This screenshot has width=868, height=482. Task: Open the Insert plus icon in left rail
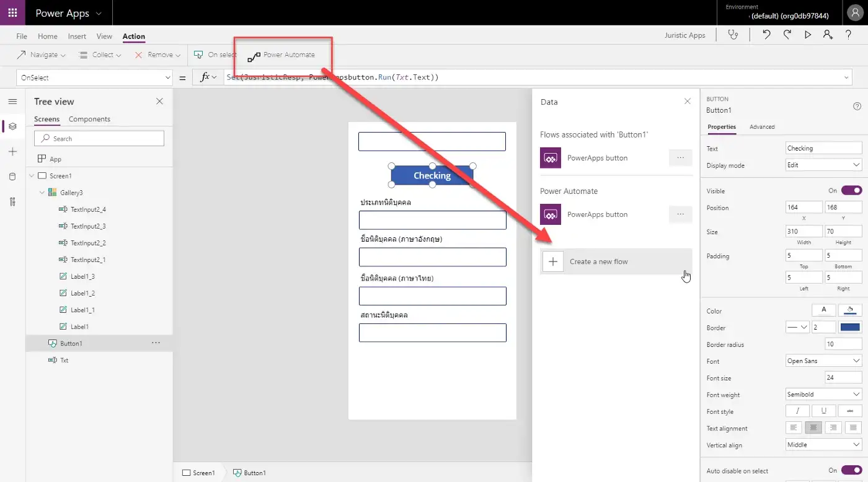coord(12,152)
